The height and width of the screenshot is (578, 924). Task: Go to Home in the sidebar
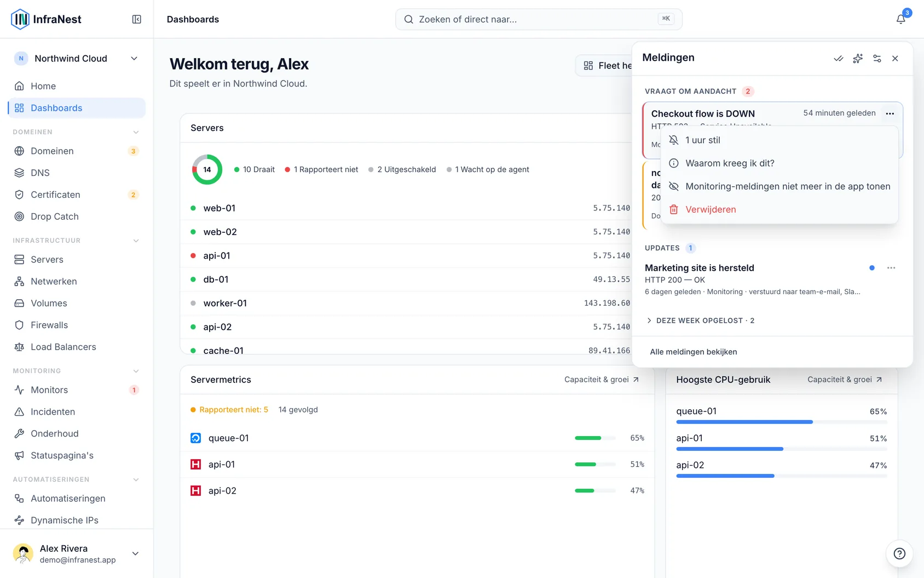77,86
